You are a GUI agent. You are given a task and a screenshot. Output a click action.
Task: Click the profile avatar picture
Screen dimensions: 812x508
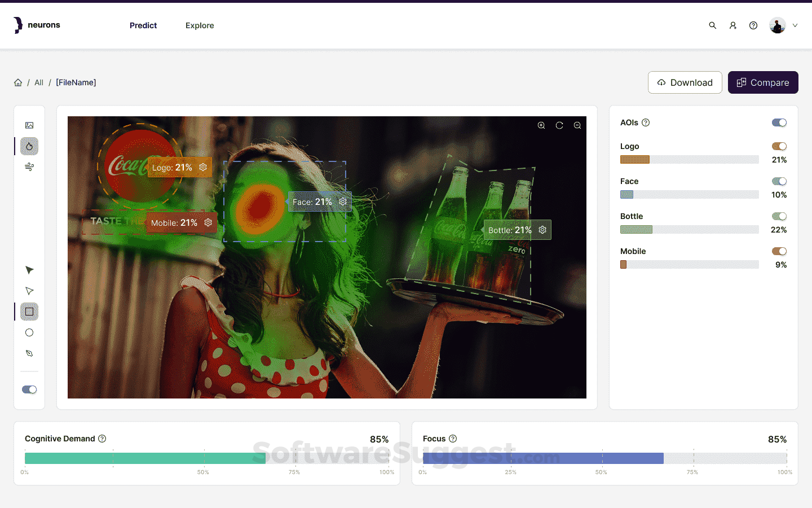click(x=778, y=25)
